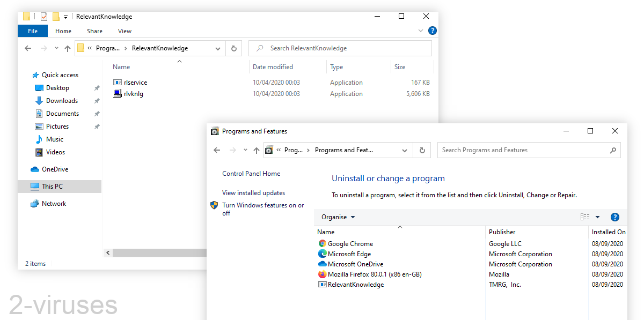The width and height of the screenshot is (644, 320).
Task: Click the New folder quick access toolbar icon
Action: [x=56, y=17]
